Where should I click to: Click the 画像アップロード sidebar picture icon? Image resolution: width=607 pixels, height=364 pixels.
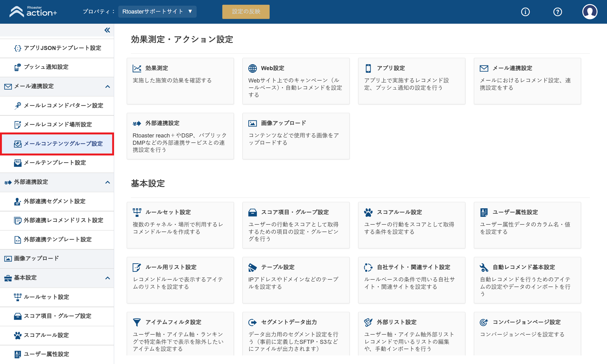pos(8,259)
